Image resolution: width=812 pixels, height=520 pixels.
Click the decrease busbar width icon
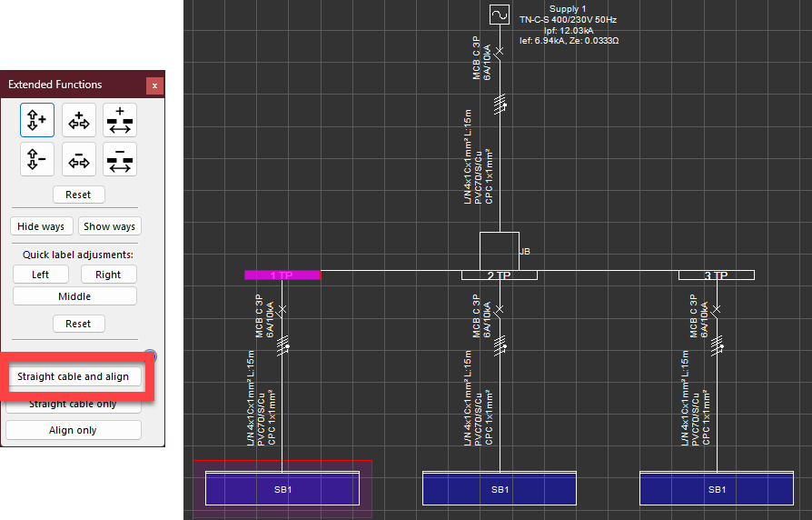120,159
